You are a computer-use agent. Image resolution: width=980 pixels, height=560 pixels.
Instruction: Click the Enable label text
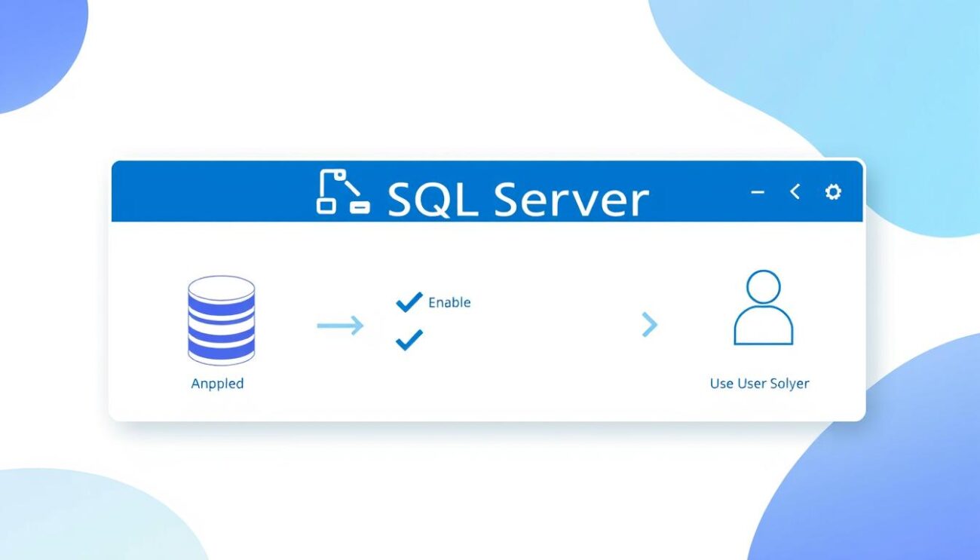pyautogui.click(x=449, y=302)
